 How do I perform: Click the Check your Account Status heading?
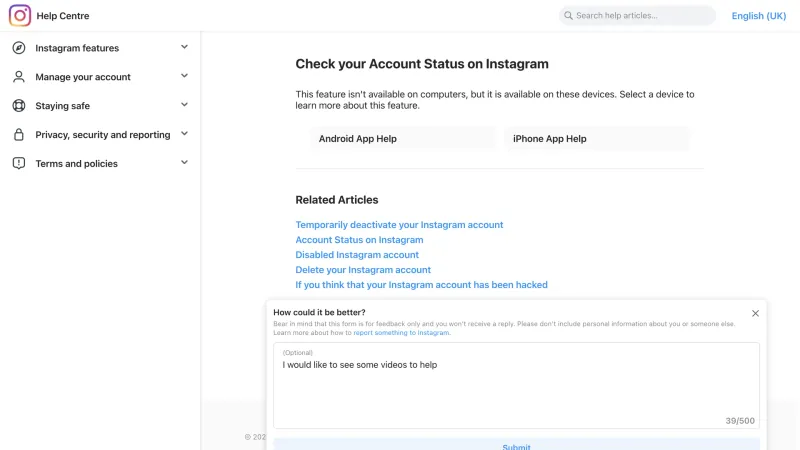tap(422, 64)
